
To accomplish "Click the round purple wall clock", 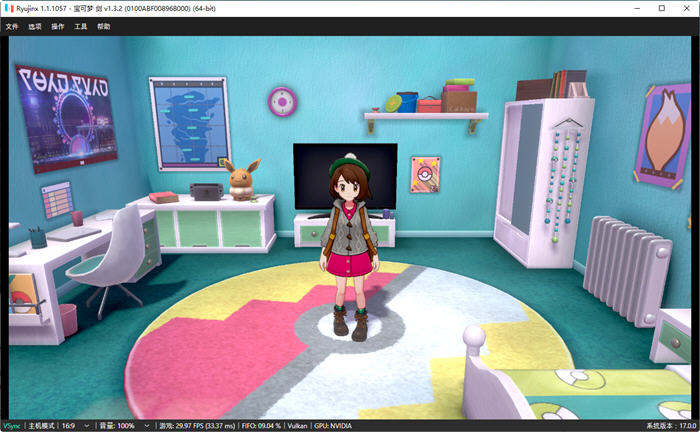I will [282, 102].
